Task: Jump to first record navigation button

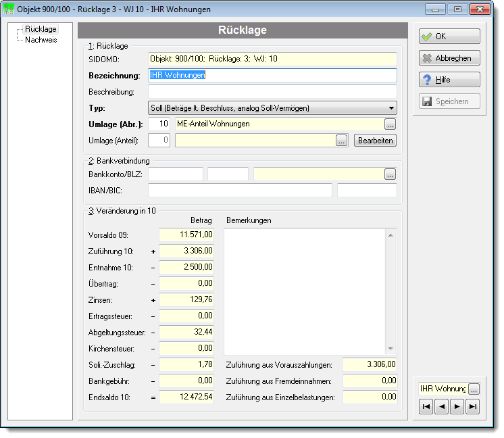Action: [x=426, y=407]
